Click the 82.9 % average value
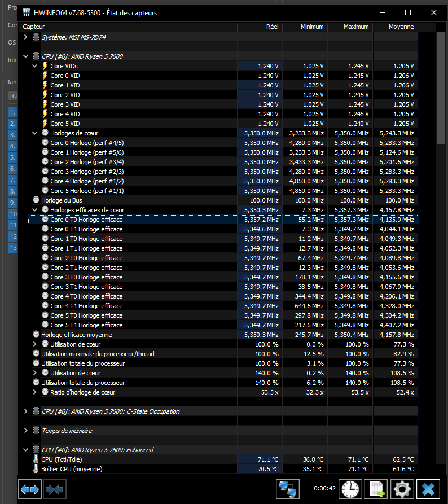The width and height of the screenshot is (448, 504). coord(403,354)
